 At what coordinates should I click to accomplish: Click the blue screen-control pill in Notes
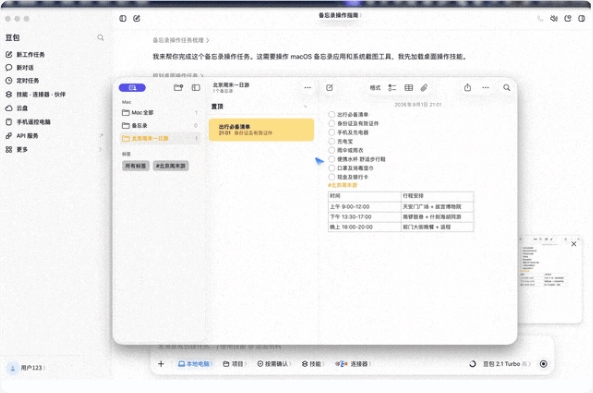pyautogui.click(x=132, y=88)
